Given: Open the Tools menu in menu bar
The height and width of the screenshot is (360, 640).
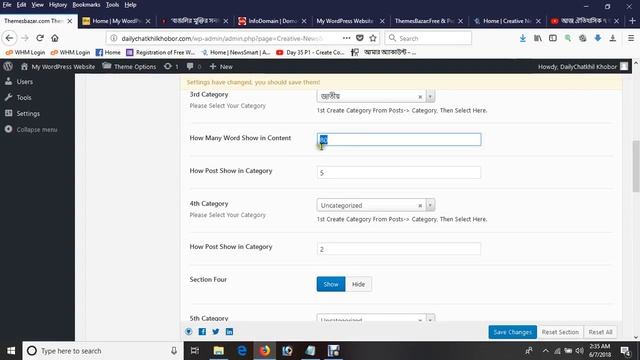Looking at the screenshot, I should (112, 5).
